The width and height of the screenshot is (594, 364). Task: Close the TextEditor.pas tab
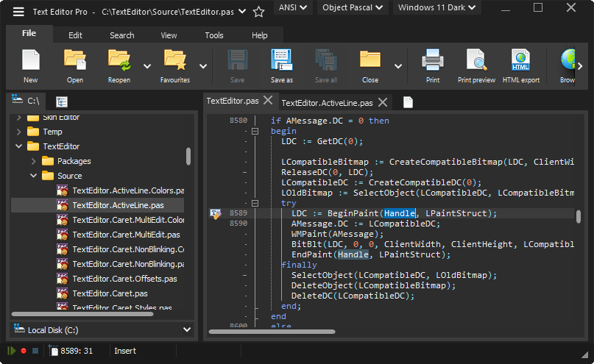click(x=268, y=101)
